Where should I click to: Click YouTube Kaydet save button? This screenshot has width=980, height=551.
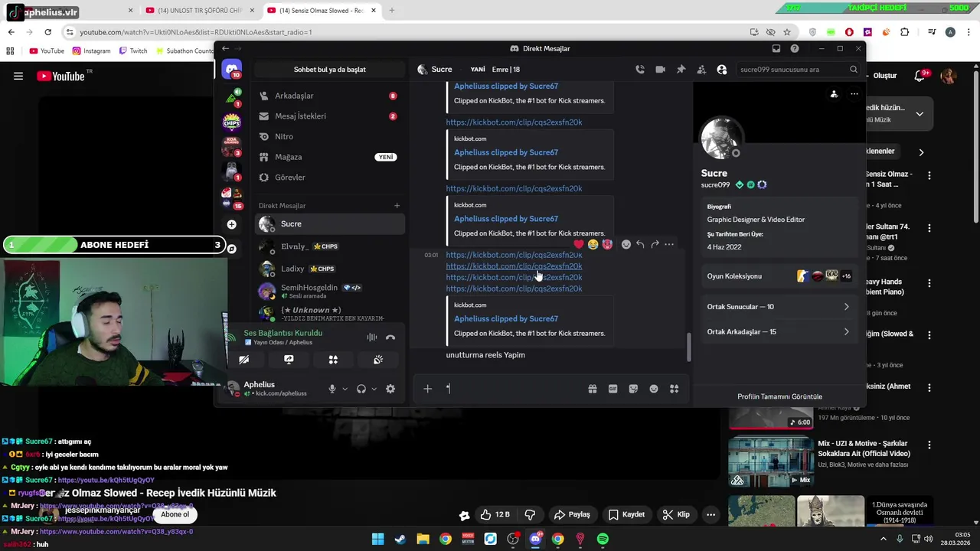(x=626, y=514)
